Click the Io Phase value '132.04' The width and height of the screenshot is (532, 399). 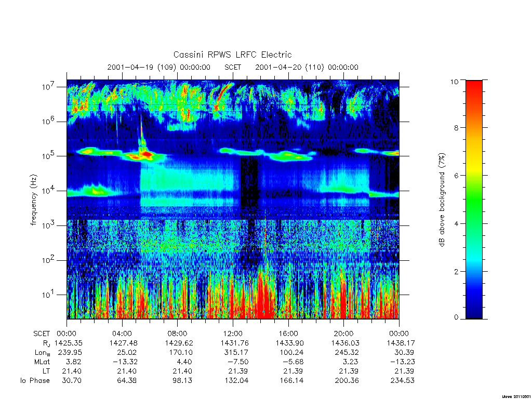point(236,381)
